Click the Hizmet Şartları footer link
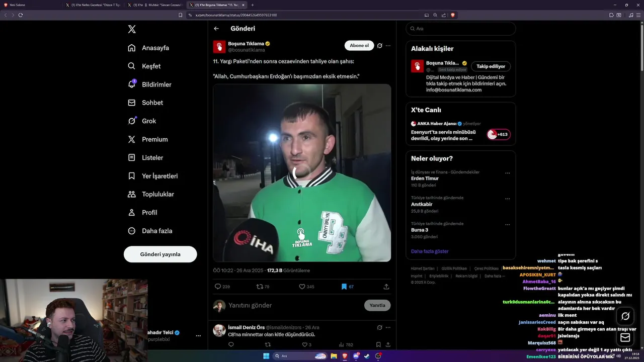644x362 pixels. coord(423,268)
